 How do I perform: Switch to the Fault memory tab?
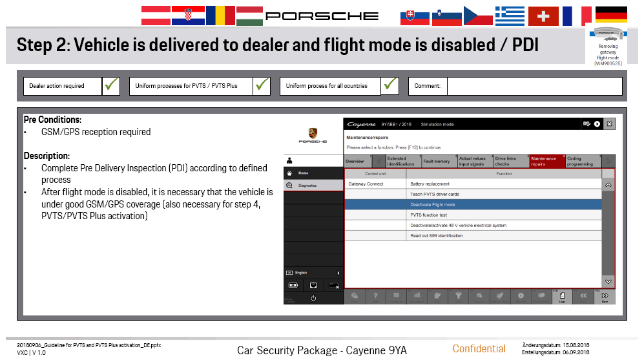tap(439, 161)
